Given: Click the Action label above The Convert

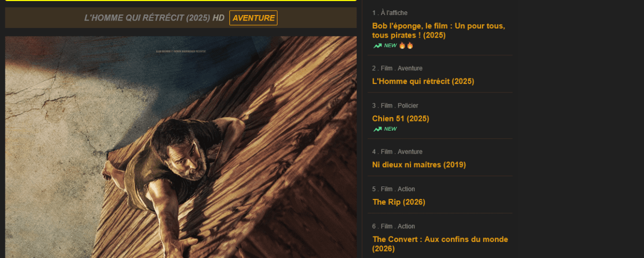Looking at the screenshot, I should click(x=406, y=226).
